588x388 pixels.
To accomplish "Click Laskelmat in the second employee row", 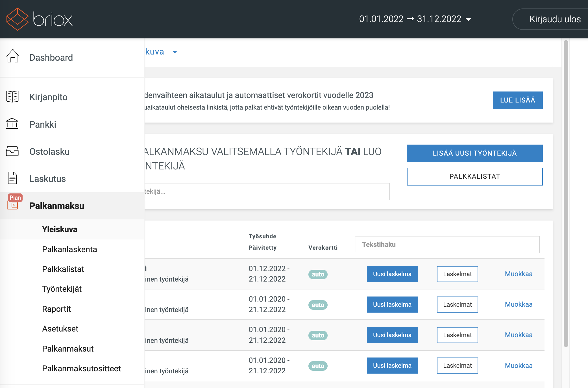I will click(x=457, y=304).
